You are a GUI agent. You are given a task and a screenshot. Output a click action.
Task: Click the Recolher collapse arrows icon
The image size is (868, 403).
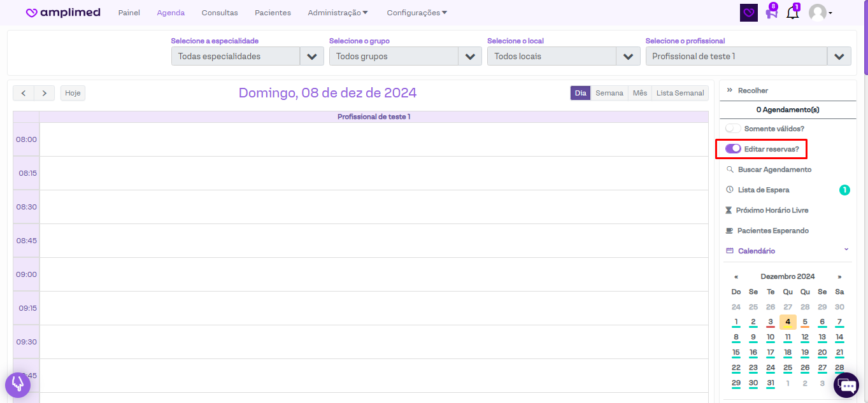[x=730, y=90]
